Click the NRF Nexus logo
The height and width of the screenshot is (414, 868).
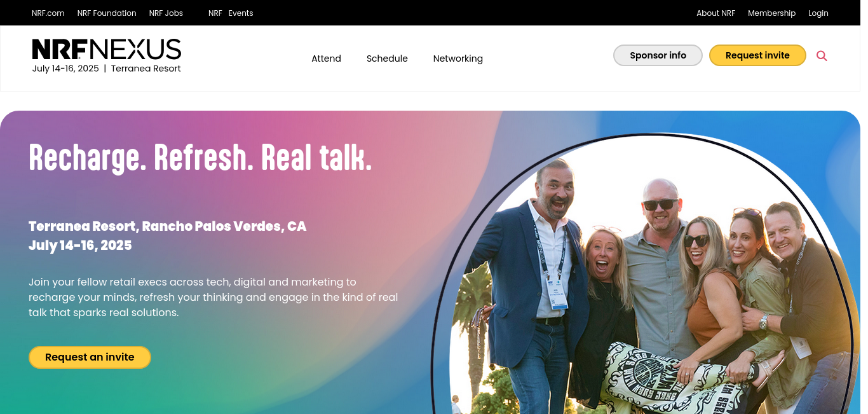click(x=107, y=50)
